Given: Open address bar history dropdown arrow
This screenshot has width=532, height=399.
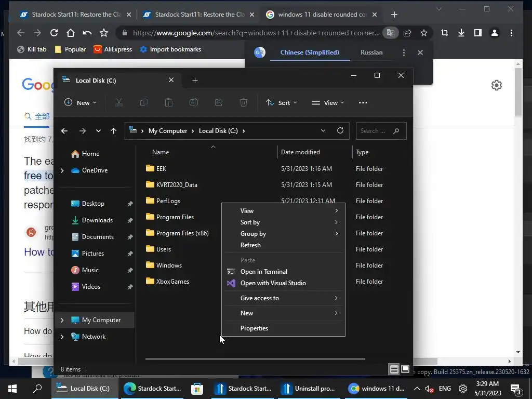Looking at the screenshot, I should [x=323, y=130].
